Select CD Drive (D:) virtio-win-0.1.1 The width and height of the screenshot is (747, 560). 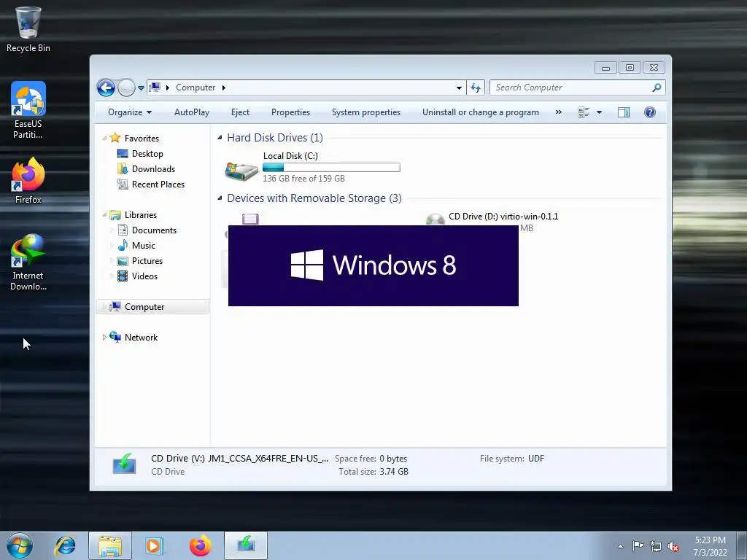coord(503,217)
